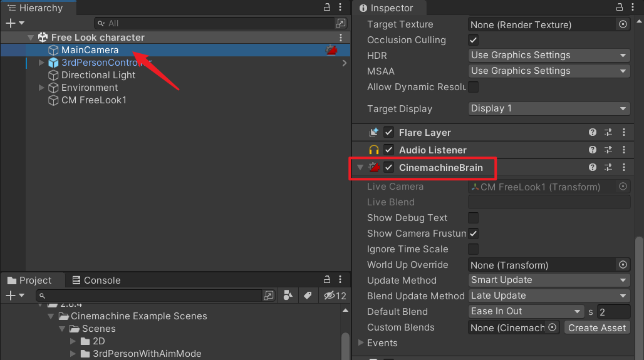Search Project by label icon
644x360 pixels.
pyautogui.click(x=308, y=296)
